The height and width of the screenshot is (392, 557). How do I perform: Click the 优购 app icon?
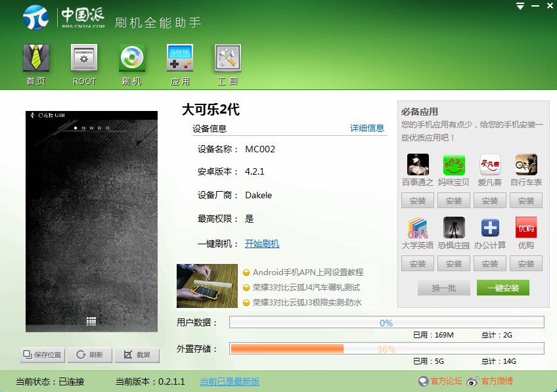click(526, 228)
